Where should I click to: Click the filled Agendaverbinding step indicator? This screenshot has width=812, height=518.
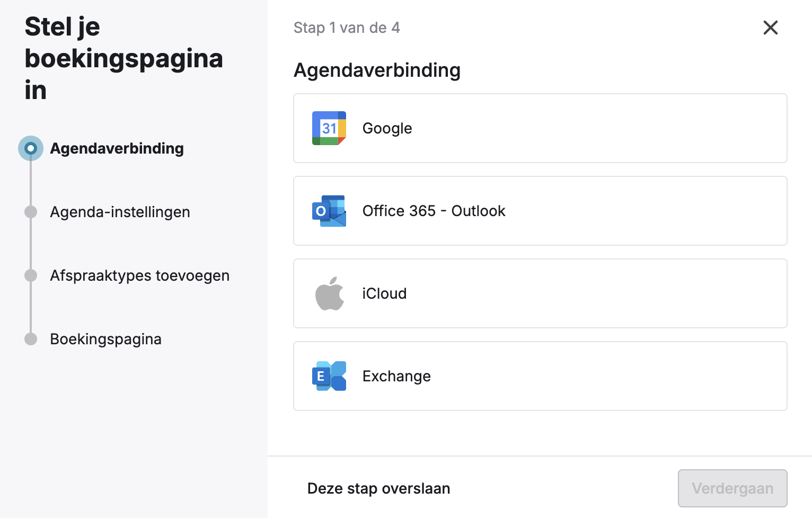[x=30, y=148]
